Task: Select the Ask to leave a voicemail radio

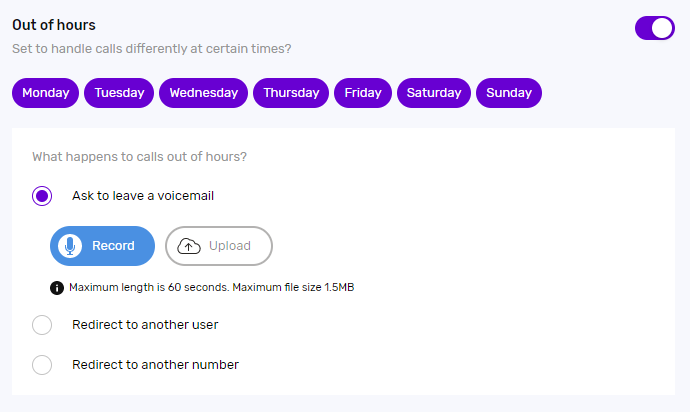Action: click(x=42, y=196)
